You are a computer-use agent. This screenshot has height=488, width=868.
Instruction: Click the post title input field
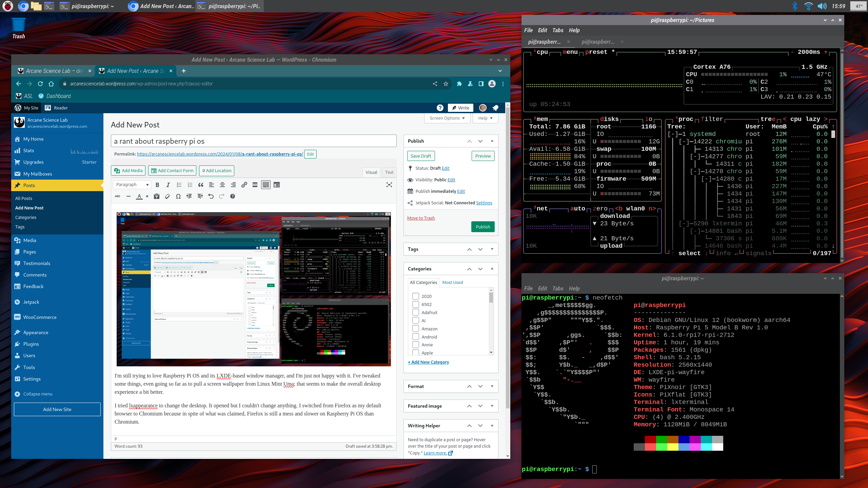(254, 141)
